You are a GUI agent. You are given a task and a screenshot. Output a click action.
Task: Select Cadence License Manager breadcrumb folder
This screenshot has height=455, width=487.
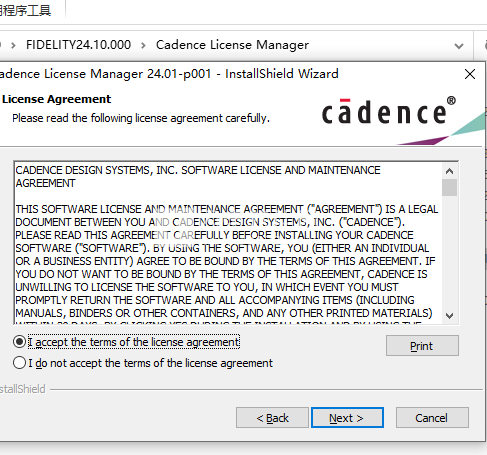pos(232,45)
